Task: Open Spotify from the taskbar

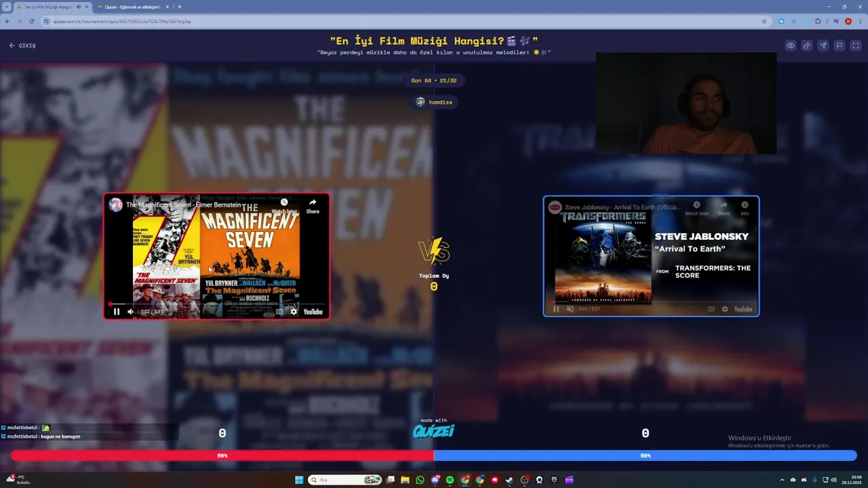Action: click(450, 480)
